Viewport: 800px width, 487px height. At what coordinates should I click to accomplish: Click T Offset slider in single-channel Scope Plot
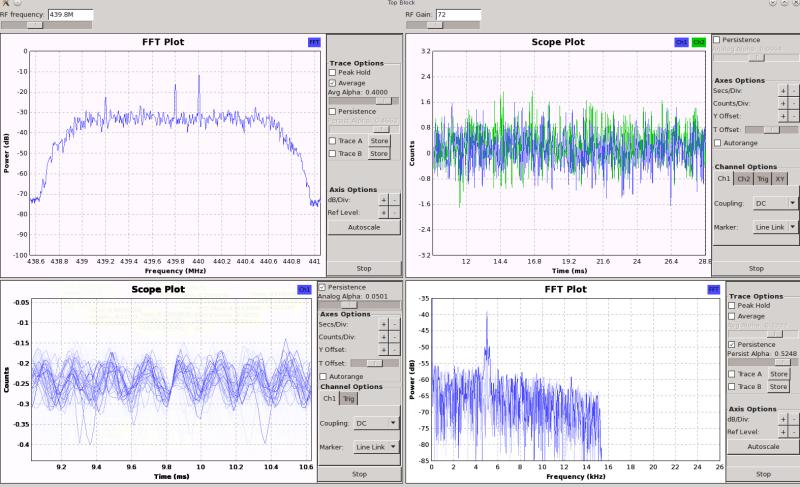pos(374,364)
